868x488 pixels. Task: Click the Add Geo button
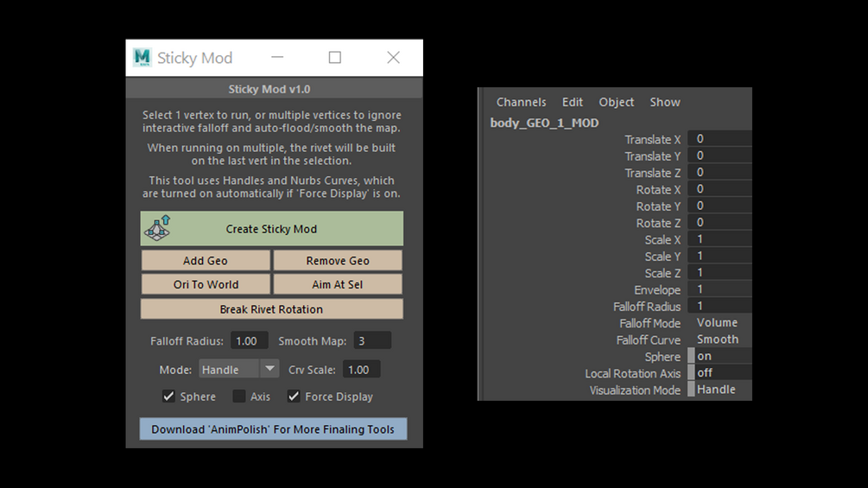click(206, 261)
